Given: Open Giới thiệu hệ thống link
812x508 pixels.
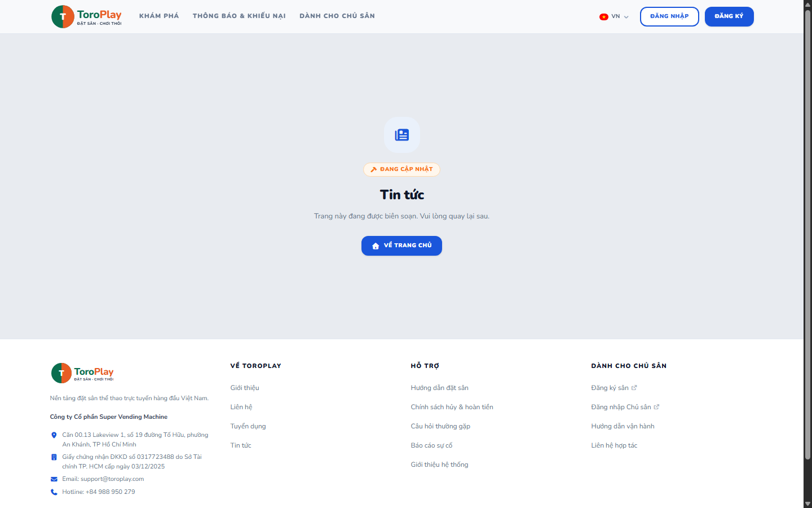Looking at the screenshot, I should [440, 465].
